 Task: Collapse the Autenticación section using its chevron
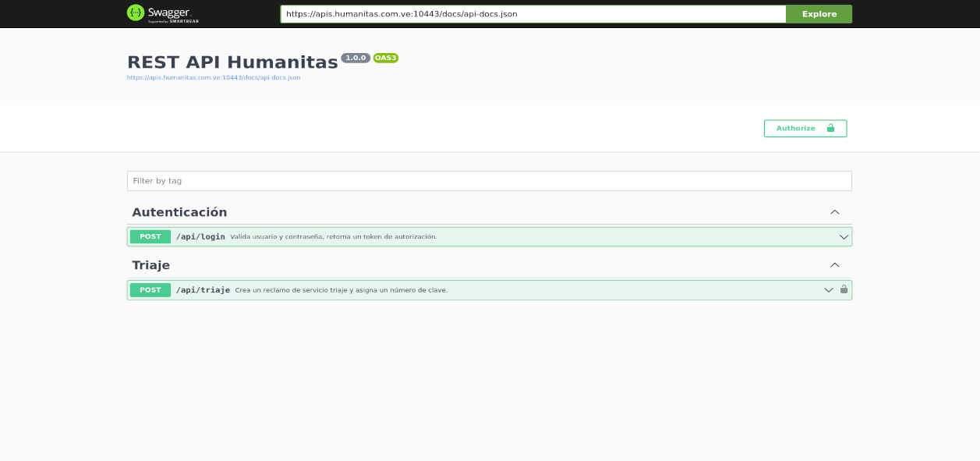(x=835, y=211)
